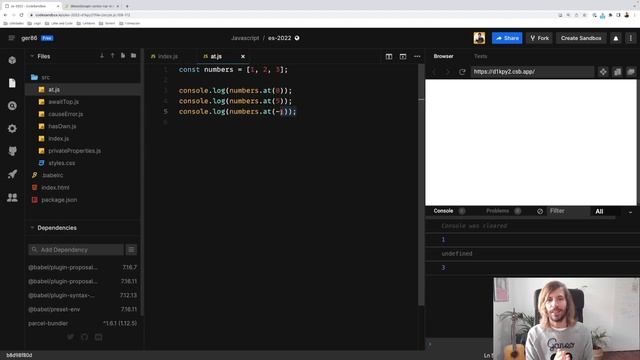Open the header three-dot menu

click(x=631, y=38)
